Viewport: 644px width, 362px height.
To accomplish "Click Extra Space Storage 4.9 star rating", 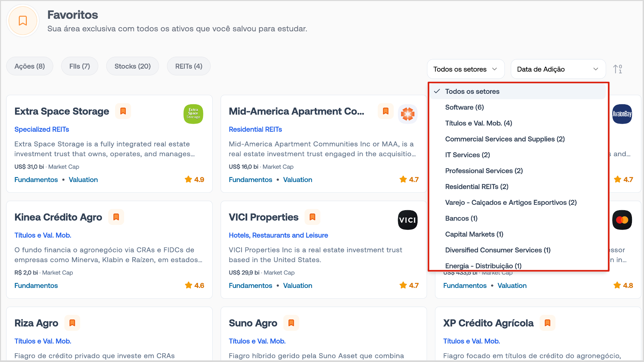I will click(195, 180).
